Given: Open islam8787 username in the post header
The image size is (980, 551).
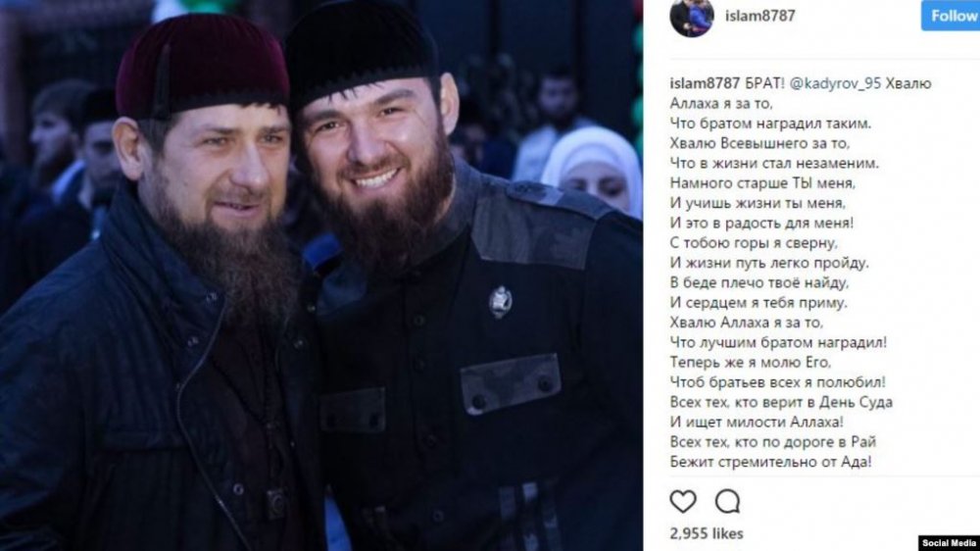Looking at the screenshot, I should (760, 16).
